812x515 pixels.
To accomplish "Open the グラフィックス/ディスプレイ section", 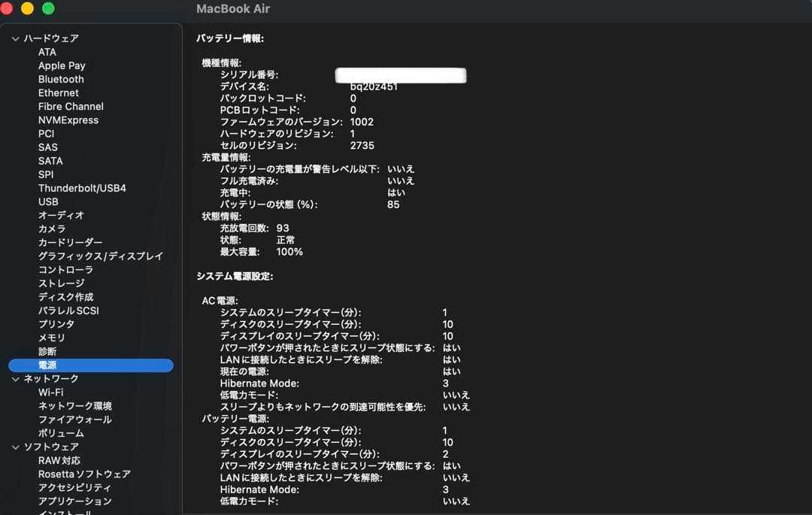I will pyautogui.click(x=101, y=256).
